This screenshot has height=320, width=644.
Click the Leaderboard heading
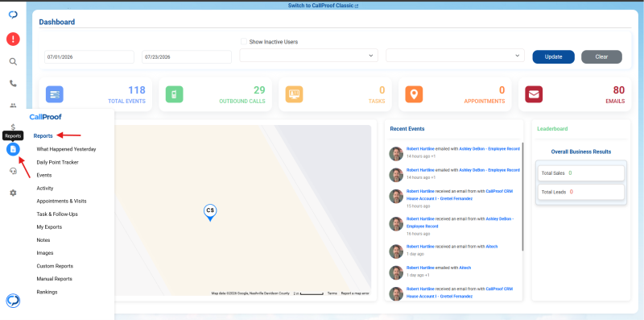552,129
